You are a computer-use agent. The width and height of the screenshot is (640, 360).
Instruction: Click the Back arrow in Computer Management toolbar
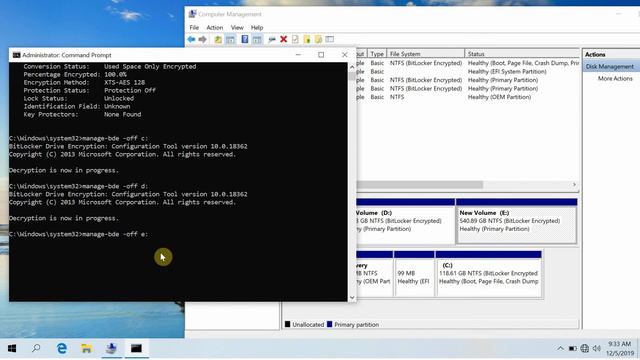tap(191, 40)
